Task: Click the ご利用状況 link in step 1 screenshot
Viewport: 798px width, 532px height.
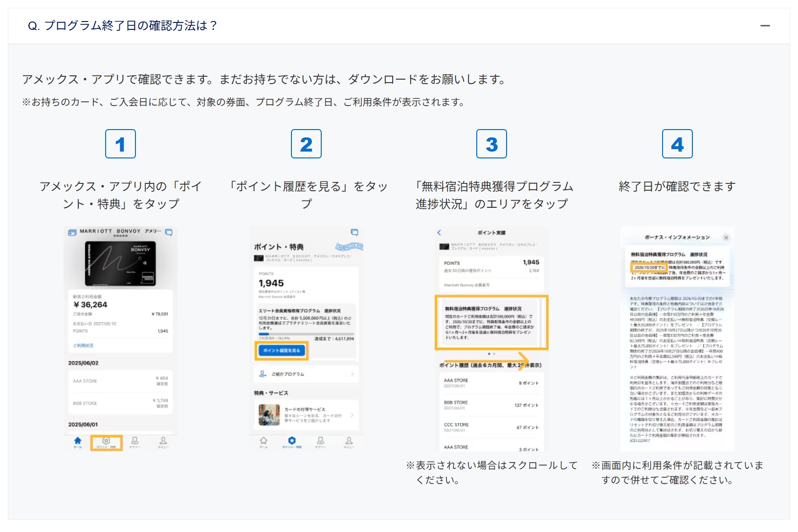Action: click(83, 346)
